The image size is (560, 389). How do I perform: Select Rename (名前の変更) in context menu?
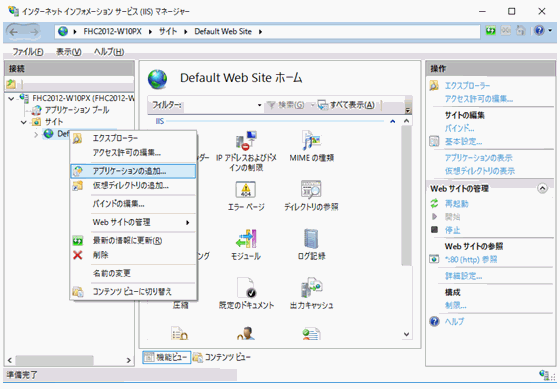click(133, 273)
